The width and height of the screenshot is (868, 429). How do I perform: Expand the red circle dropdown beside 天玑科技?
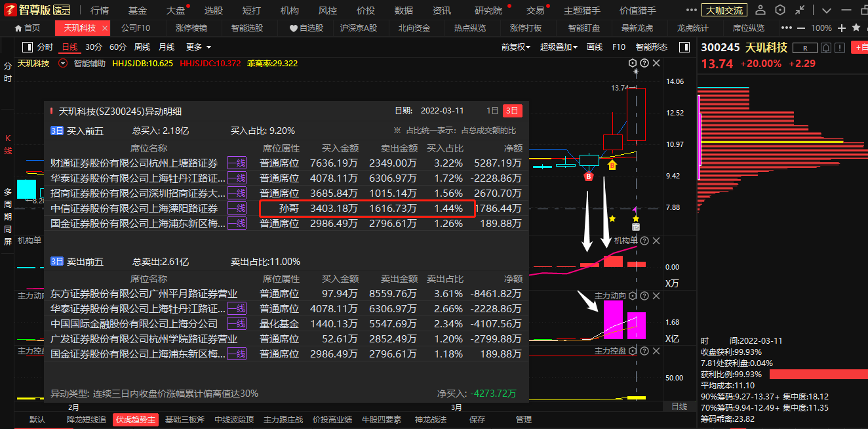tap(63, 64)
